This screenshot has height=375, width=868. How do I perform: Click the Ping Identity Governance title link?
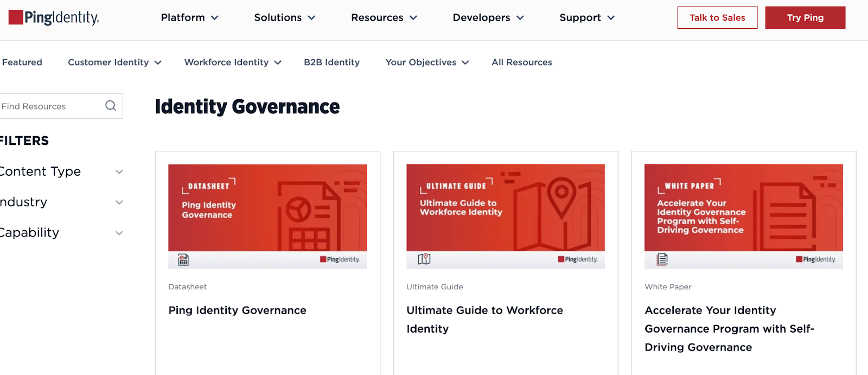click(x=237, y=310)
